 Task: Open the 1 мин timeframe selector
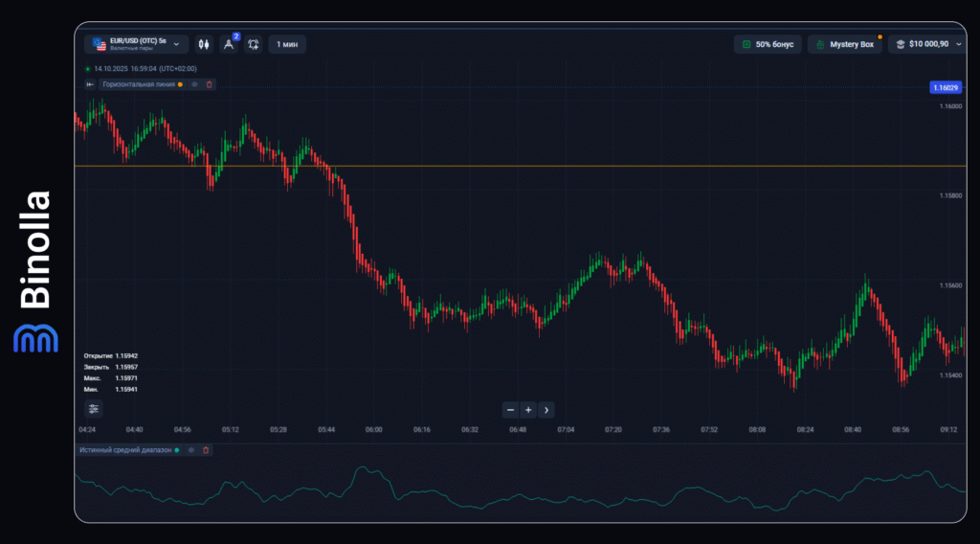point(286,44)
